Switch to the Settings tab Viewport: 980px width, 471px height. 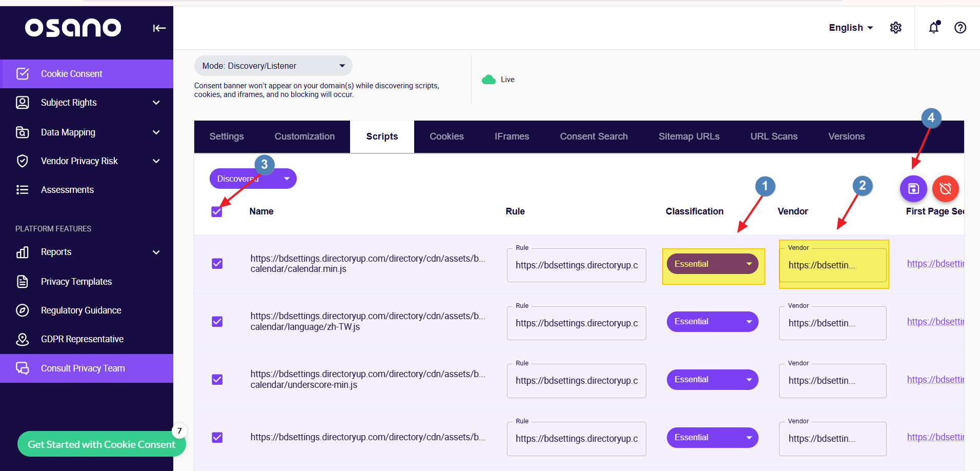(227, 136)
